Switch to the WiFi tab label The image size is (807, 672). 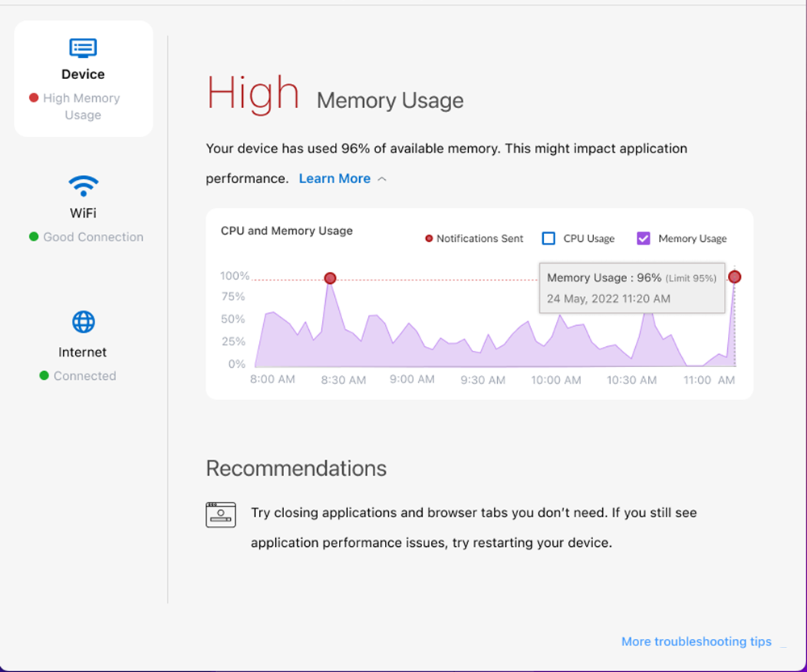click(83, 213)
